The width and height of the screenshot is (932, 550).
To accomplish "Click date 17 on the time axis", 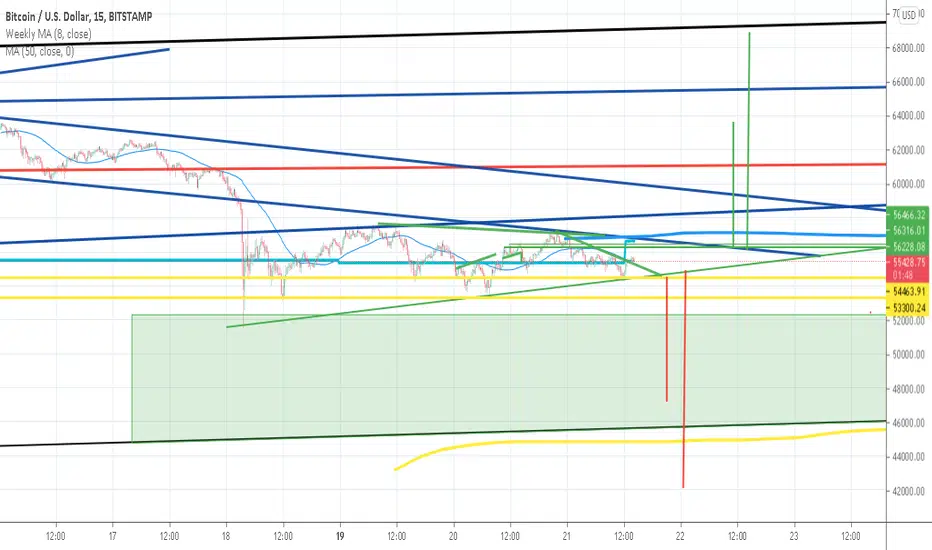I will [112, 536].
